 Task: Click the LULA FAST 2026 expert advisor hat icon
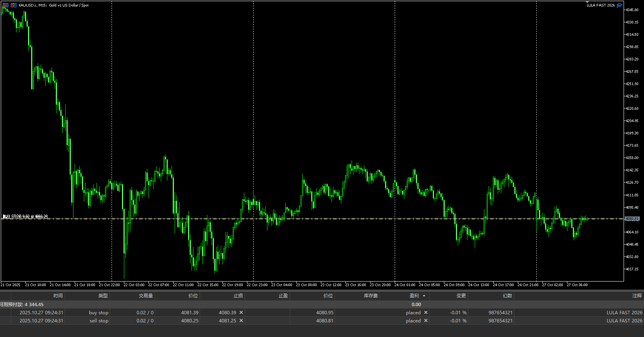pos(619,5)
